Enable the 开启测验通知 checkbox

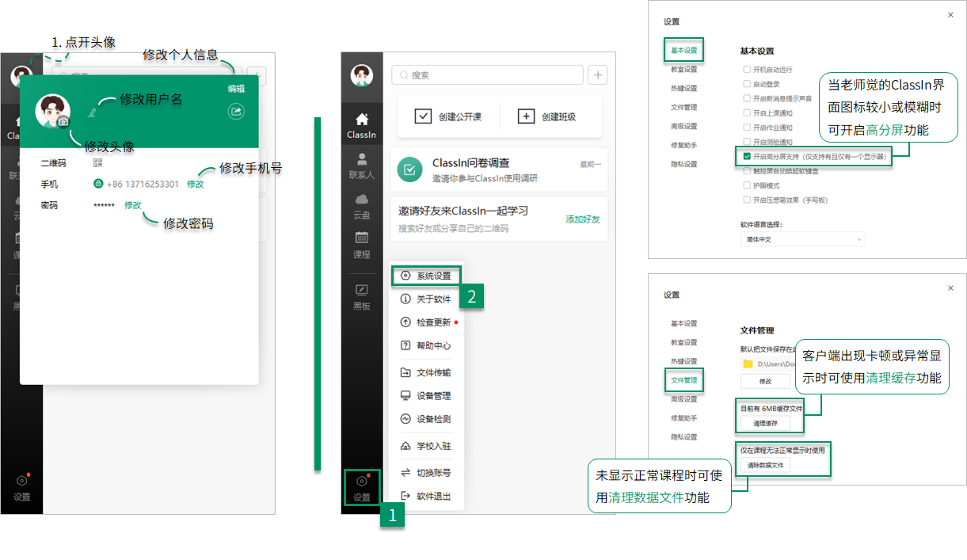[x=747, y=142]
